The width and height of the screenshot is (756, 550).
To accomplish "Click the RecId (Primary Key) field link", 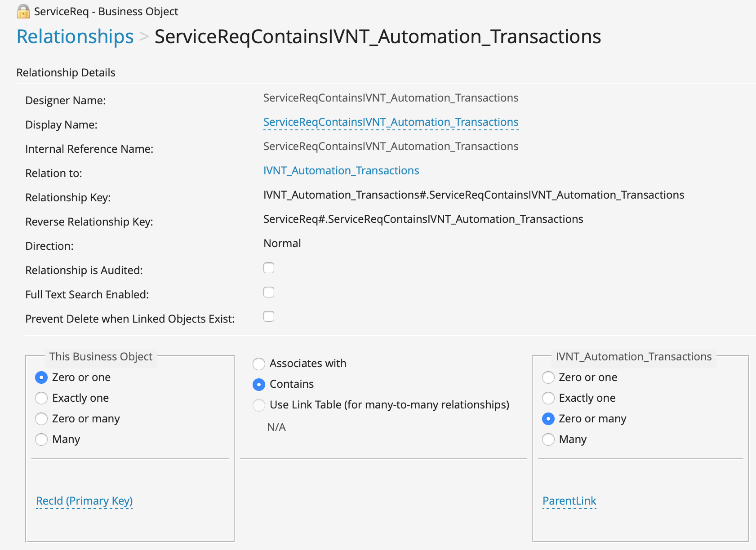I will point(84,501).
